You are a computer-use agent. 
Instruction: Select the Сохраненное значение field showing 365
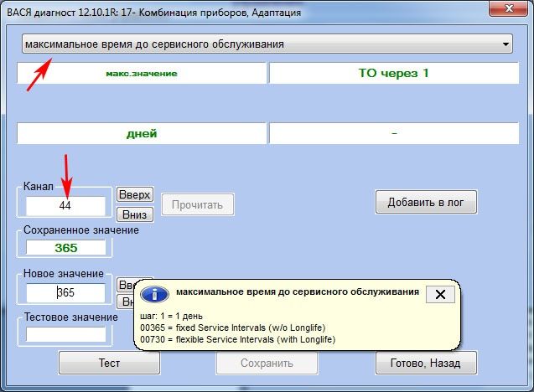tap(65, 248)
